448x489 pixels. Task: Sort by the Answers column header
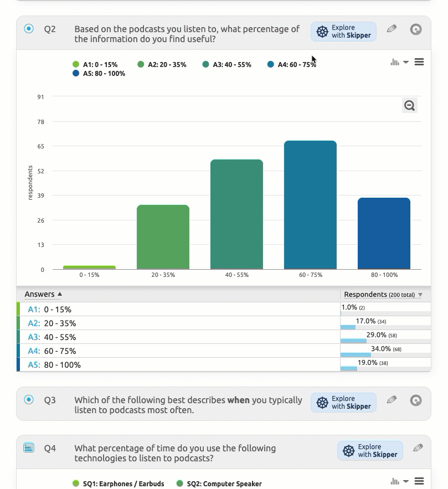point(43,294)
